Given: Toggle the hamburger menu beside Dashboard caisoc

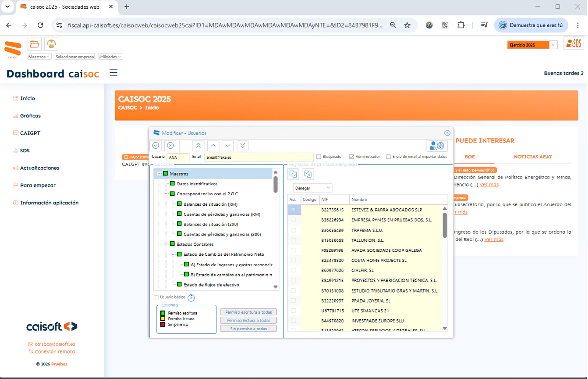Looking at the screenshot, I should pos(113,73).
